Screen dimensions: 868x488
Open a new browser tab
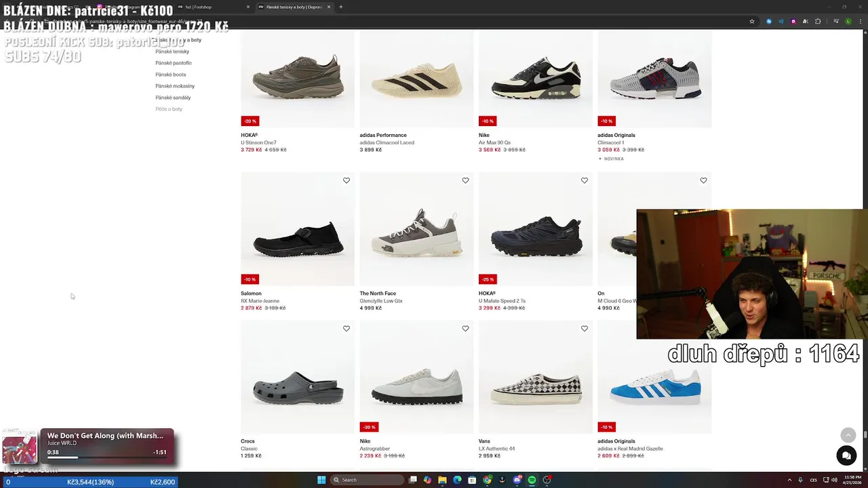(x=340, y=7)
